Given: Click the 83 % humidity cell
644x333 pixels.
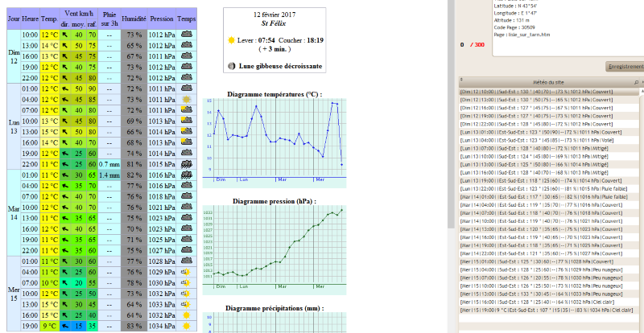Looking at the screenshot, I should click(x=134, y=327).
